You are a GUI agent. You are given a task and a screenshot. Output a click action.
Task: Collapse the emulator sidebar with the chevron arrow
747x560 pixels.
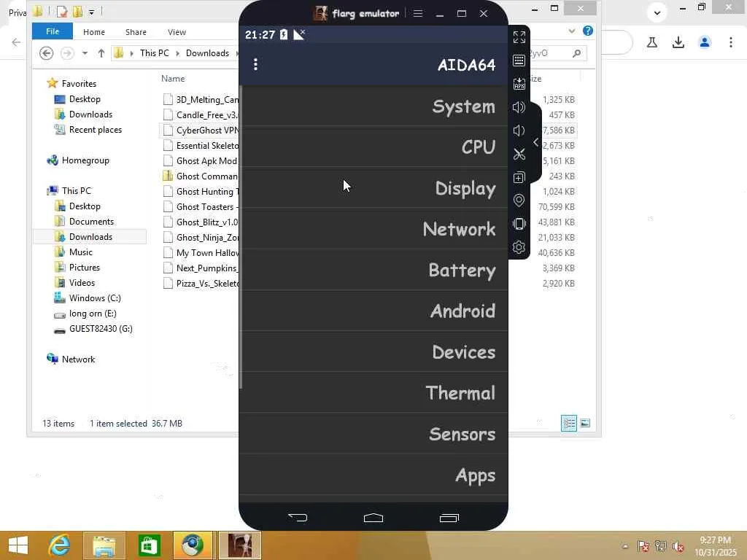pyautogui.click(x=536, y=142)
